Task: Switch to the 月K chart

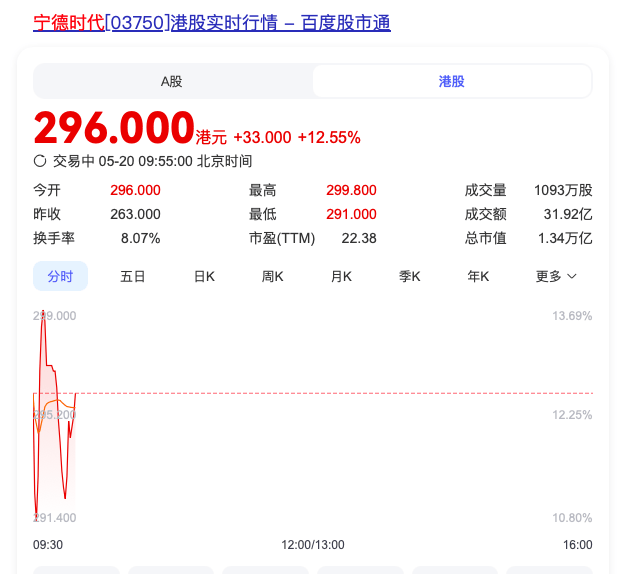Action: click(342, 276)
